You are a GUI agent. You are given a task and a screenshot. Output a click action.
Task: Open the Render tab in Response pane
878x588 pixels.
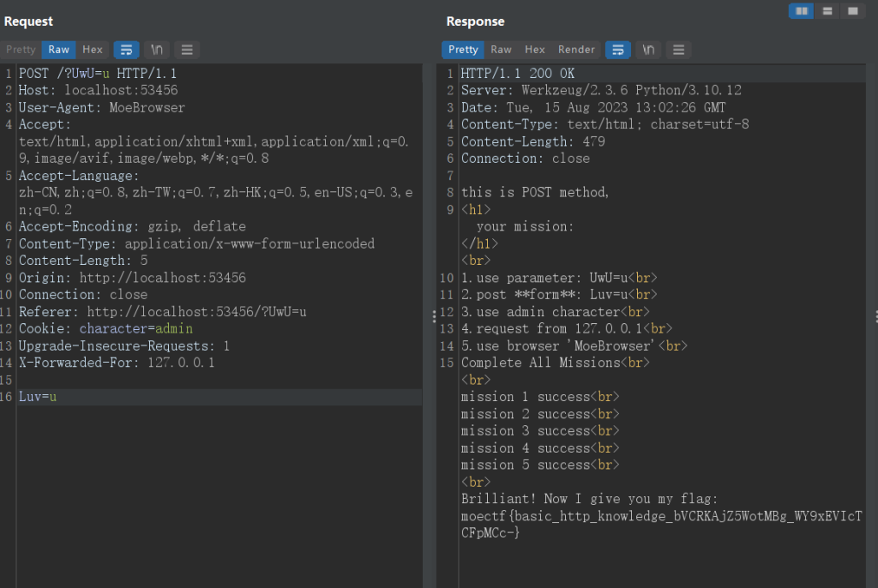576,50
